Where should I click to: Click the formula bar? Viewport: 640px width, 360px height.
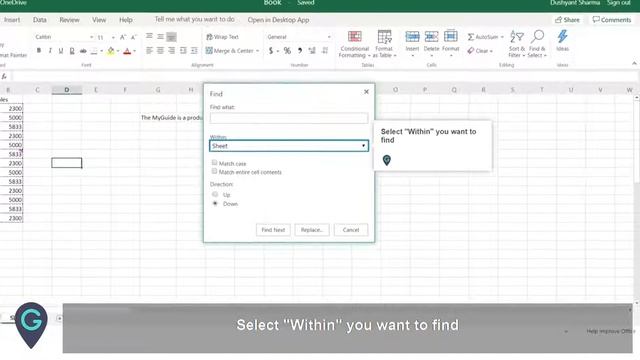coord(324,76)
